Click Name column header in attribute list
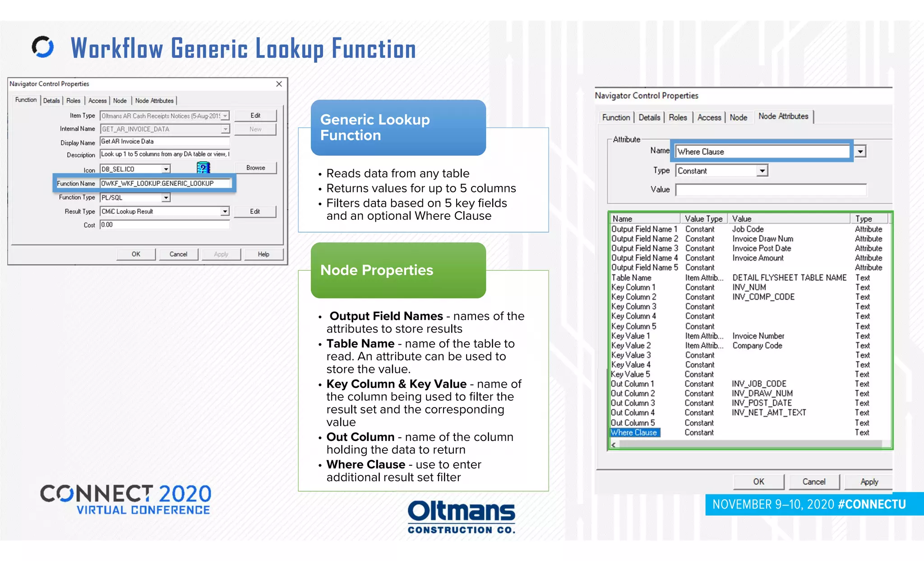Viewport: 924px width, 561px height. point(645,218)
